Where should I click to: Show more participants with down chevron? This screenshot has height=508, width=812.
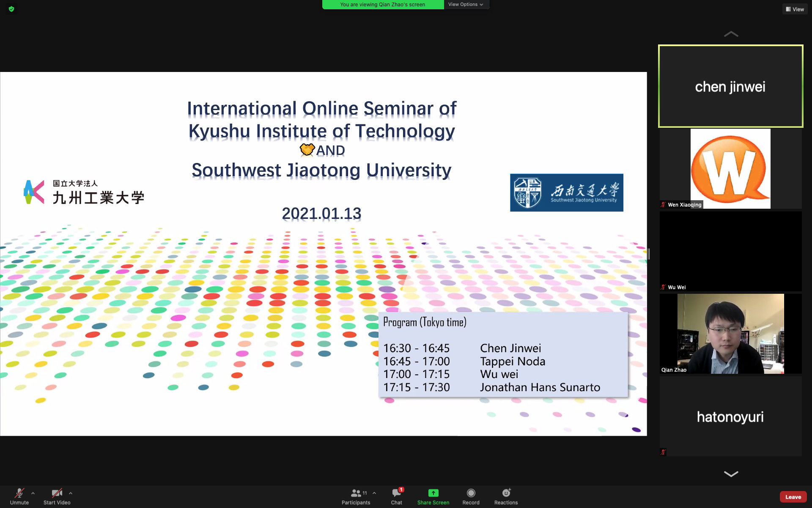click(731, 474)
